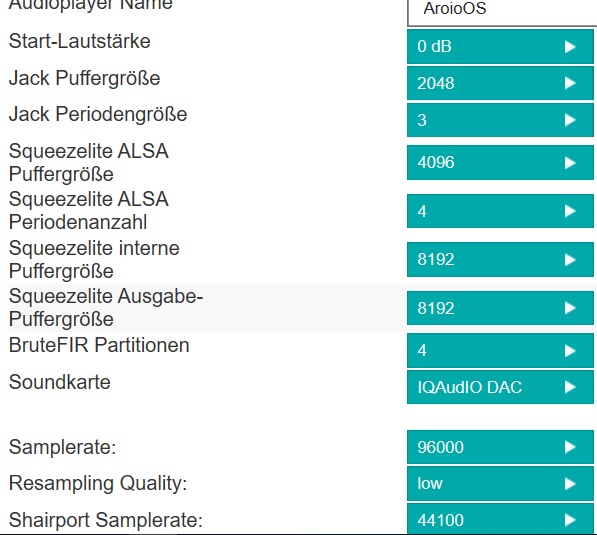Viewport: 597px width, 535px height.
Task: Click the arrow icon on the 4096 selector
Action: point(570,163)
